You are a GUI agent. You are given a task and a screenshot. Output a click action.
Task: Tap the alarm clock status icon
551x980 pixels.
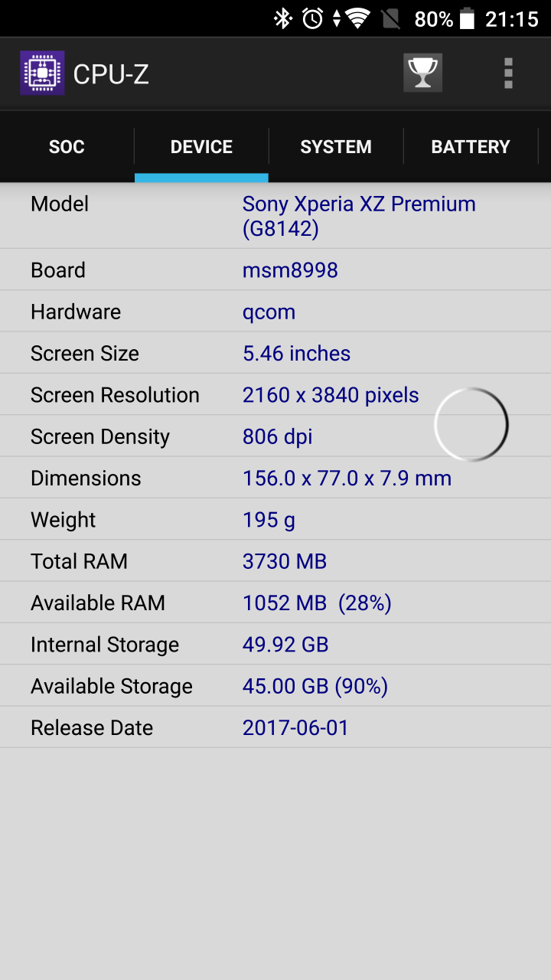point(312,18)
